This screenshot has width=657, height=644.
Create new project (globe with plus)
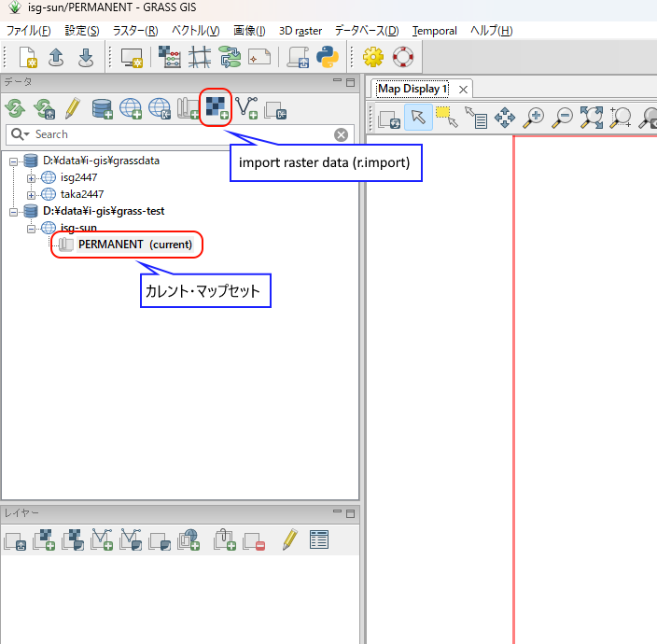pos(131,108)
